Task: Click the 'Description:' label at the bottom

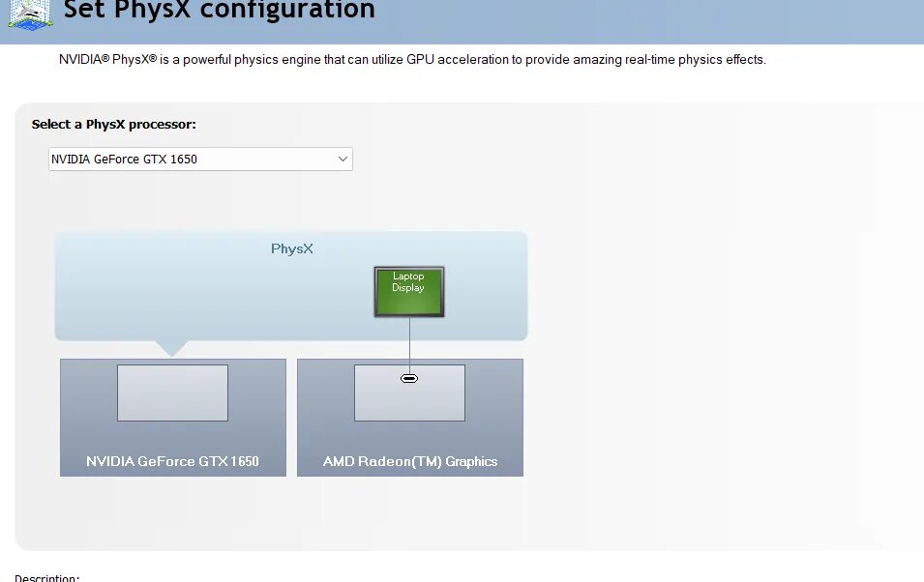Action: [47, 578]
